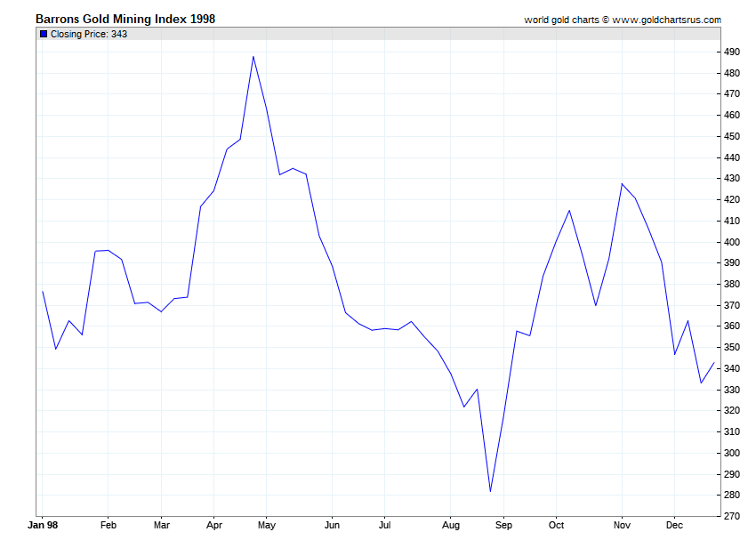
Task: Click the 410 y-axis value
Action: point(732,221)
